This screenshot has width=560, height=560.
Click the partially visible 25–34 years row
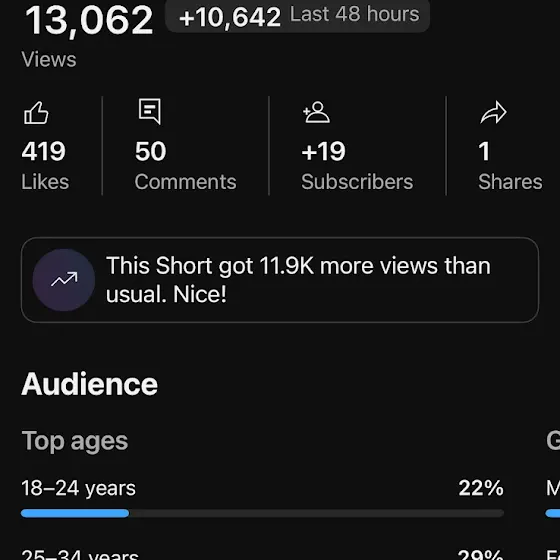tap(262, 554)
